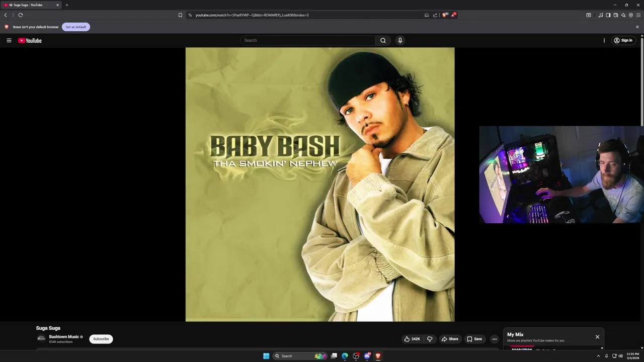This screenshot has height=362, width=644.
Task: Click the Windows taskbar search box
Action: coord(300,356)
